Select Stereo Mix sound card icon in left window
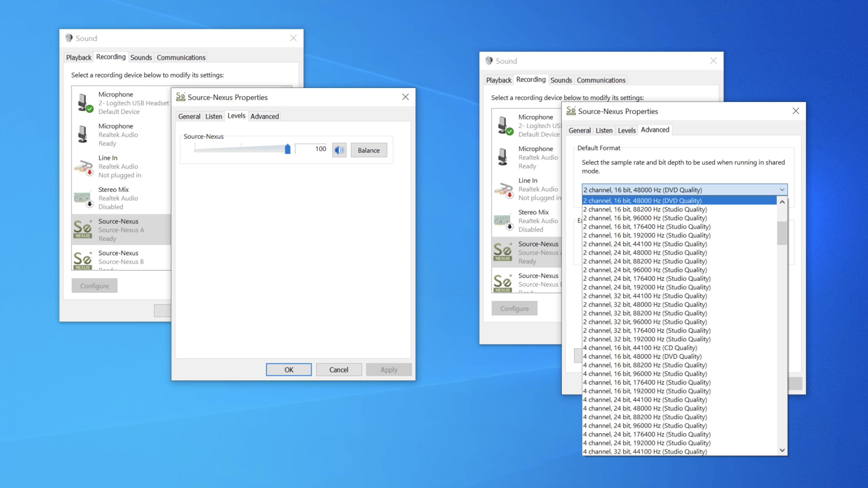The width and height of the screenshot is (868, 488). click(83, 198)
